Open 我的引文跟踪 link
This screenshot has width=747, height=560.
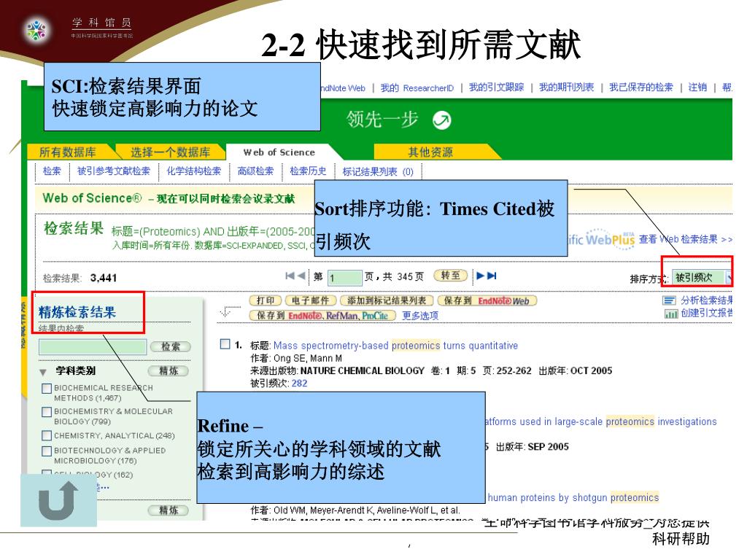[x=496, y=87]
